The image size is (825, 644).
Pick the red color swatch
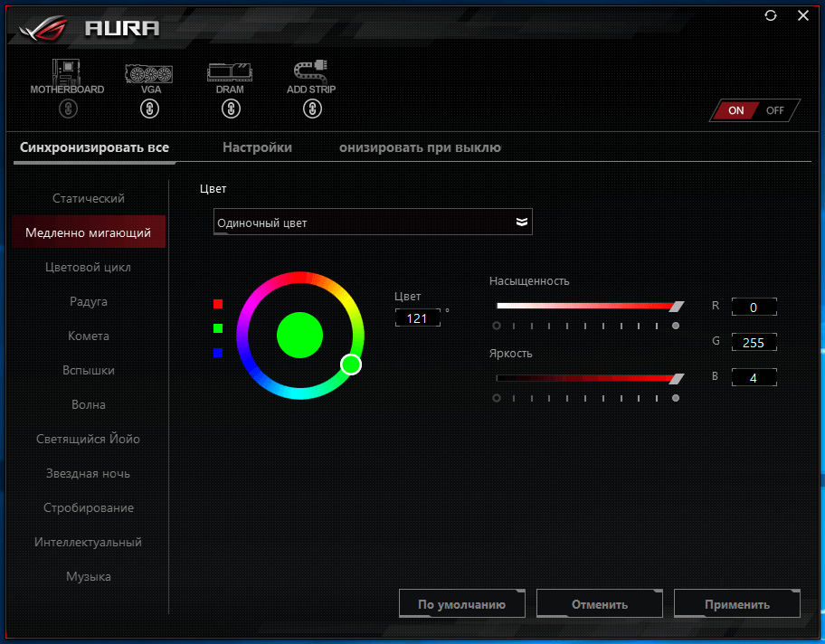pyautogui.click(x=218, y=304)
